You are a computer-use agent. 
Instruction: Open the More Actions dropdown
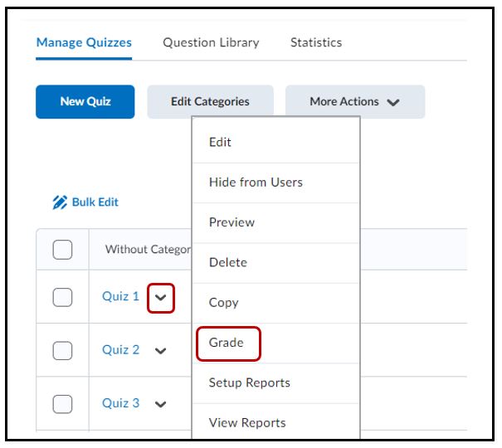click(x=354, y=102)
